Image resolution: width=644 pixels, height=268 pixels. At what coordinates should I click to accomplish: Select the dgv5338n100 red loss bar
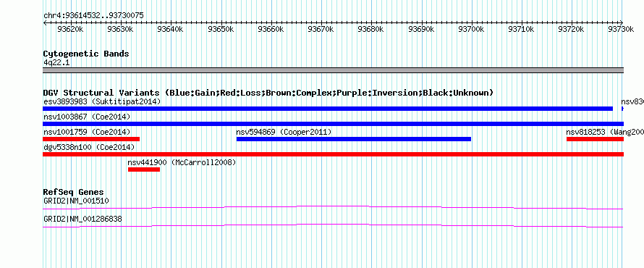(x=333, y=154)
